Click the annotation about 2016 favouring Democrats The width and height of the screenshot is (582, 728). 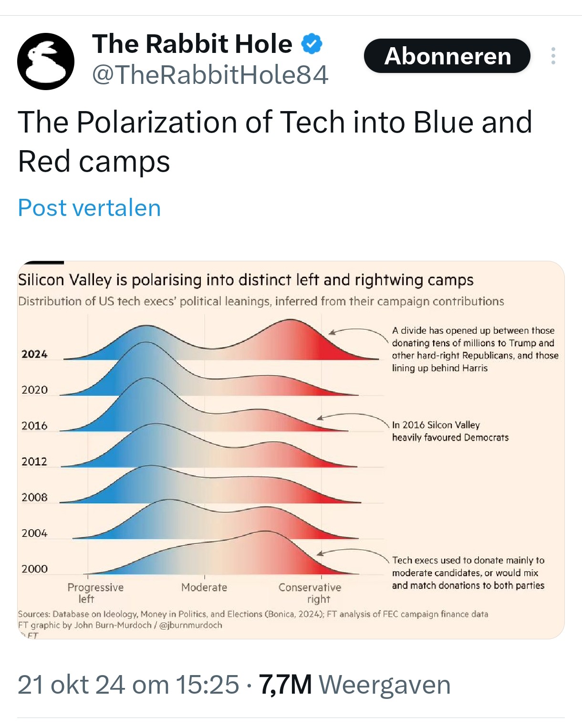pos(450,431)
